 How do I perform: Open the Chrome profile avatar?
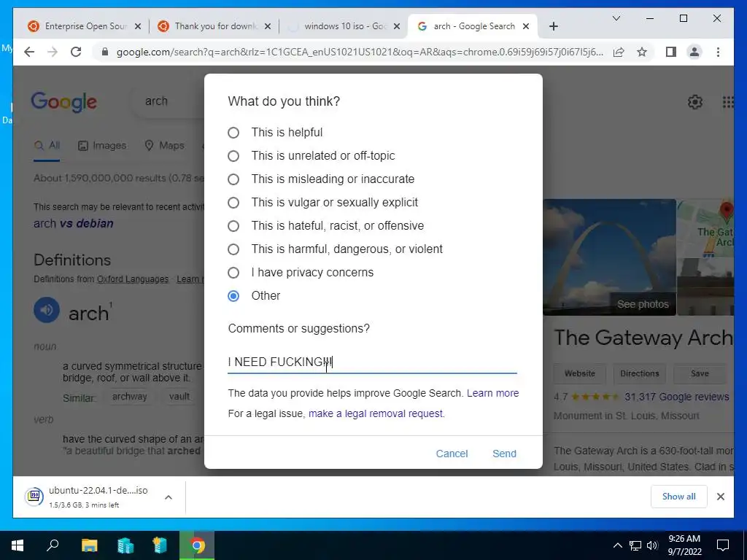(694, 52)
